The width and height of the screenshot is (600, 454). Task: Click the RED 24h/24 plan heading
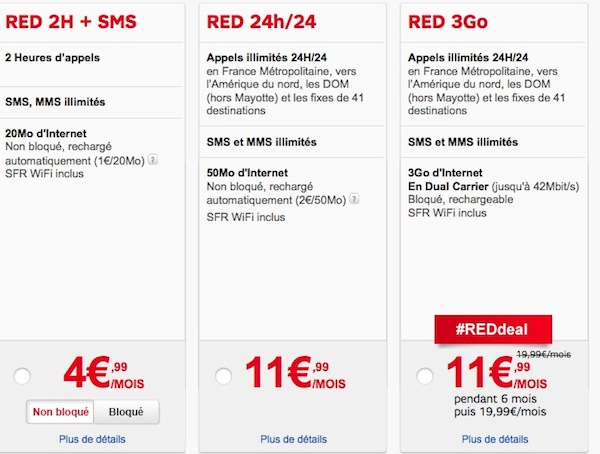261,21
